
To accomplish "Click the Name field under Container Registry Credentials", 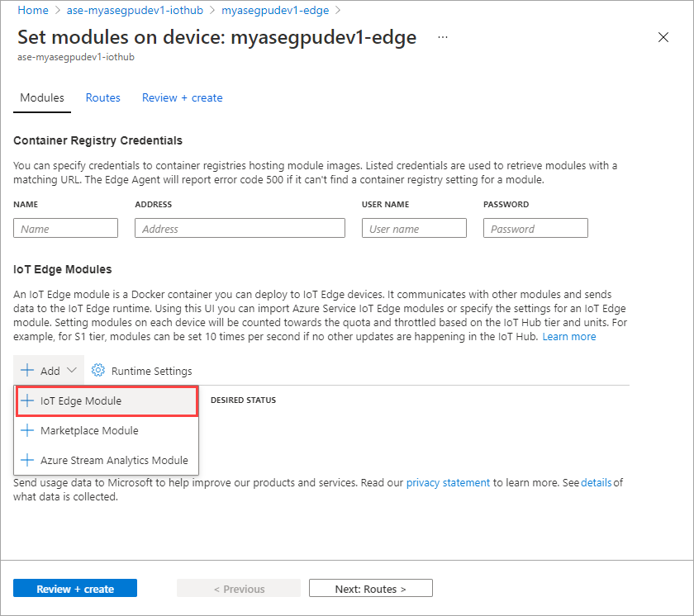I will (x=65, y=227).
